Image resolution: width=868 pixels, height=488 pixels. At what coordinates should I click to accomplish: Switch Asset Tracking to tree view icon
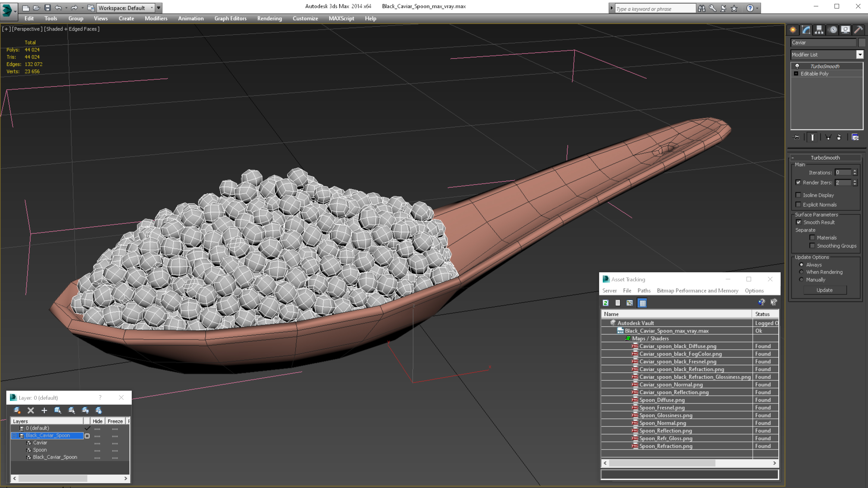[629, 303]
